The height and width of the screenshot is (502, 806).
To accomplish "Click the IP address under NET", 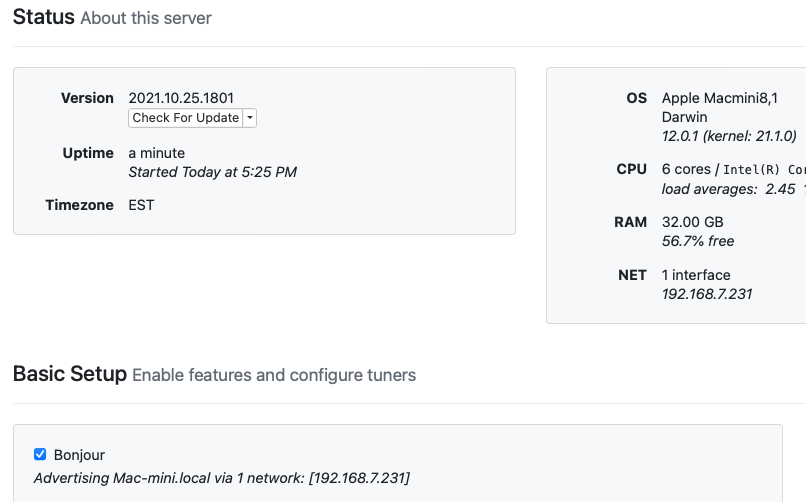I will click(x=707, y=294).
